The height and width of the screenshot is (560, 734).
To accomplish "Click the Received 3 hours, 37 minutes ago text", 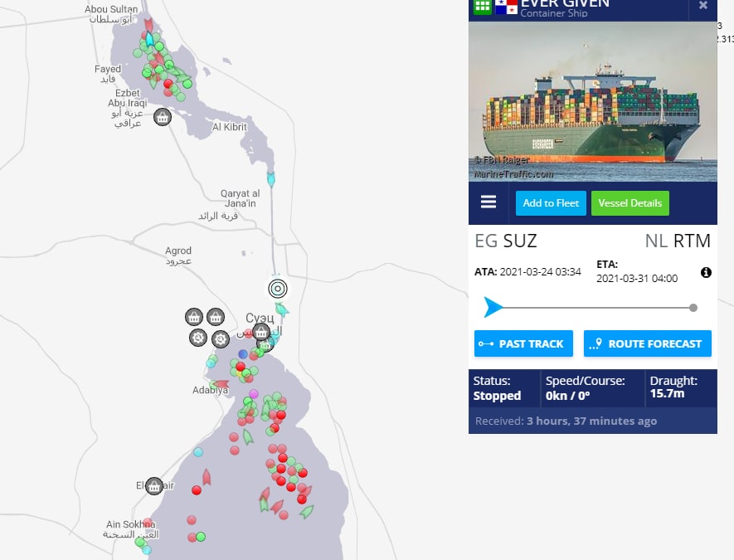I will click(566, 421).
